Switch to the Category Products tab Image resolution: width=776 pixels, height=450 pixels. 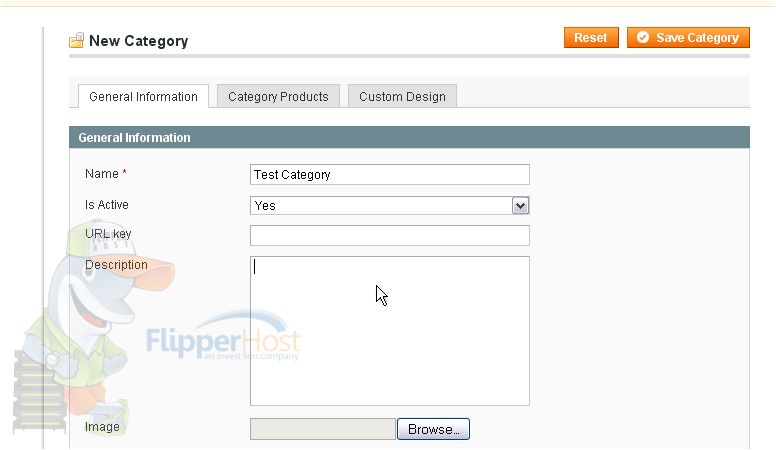point(278,97)
